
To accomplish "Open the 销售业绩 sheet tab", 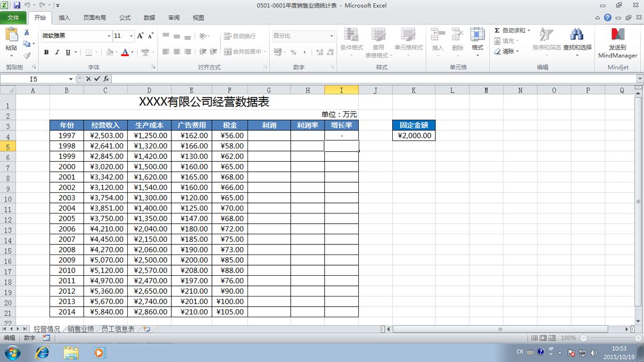I will [x=80, y=329].
